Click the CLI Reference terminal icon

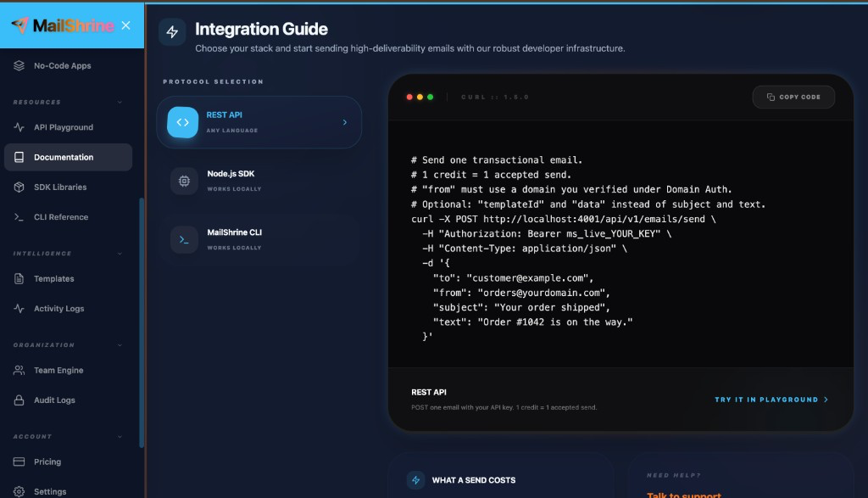click(19, 217)
